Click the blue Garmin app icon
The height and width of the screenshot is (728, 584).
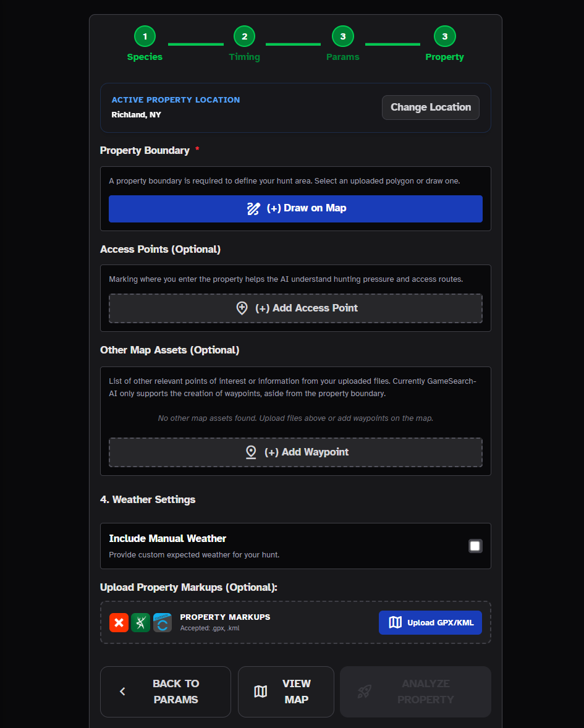click(x=163, y=622)
